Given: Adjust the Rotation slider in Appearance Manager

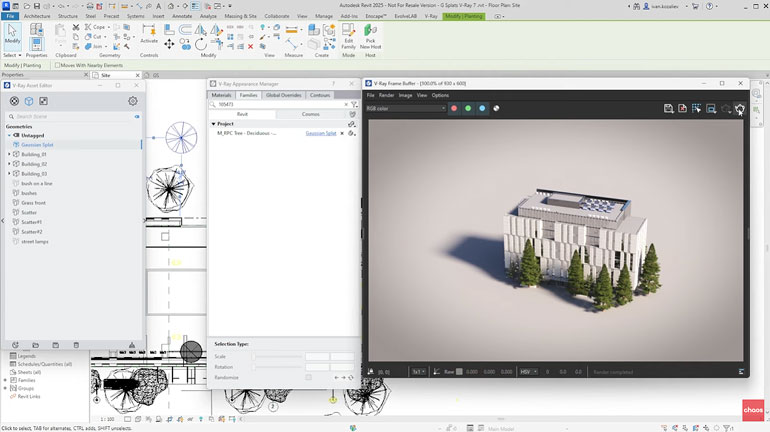Looking at the screenshot, I should pyautogui.click(x=277, y=367).
